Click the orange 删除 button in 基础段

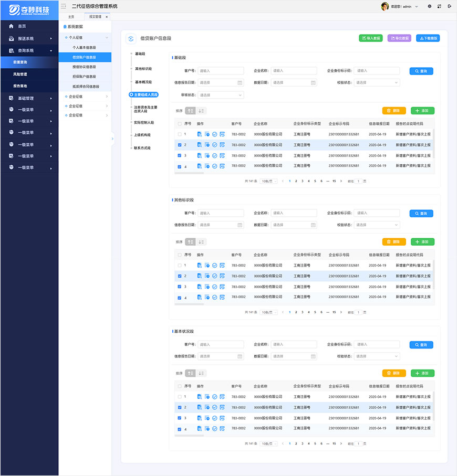click(394, 111)
